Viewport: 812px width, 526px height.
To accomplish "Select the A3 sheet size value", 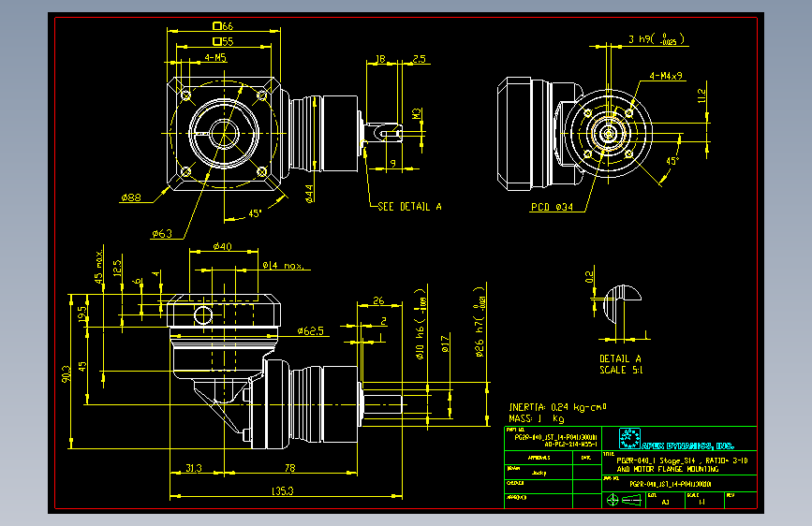I will pyautogui.click(x=666, y=503).
